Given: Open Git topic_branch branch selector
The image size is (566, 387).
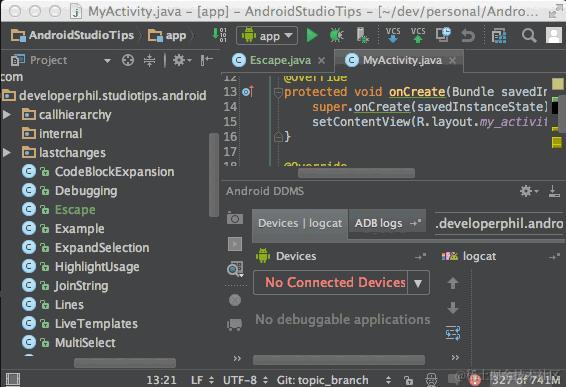Looking at the screenshot, I should pos(334,380).
